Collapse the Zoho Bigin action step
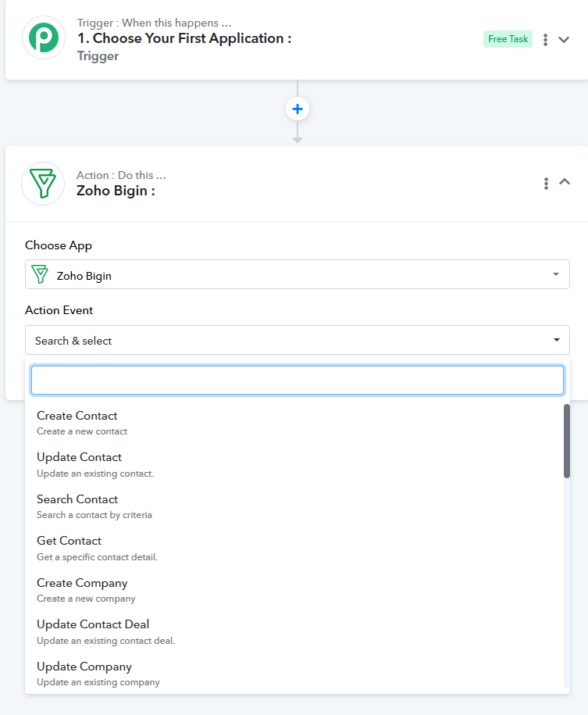Screen dimensions: 588x715 (x=565, y=182)
